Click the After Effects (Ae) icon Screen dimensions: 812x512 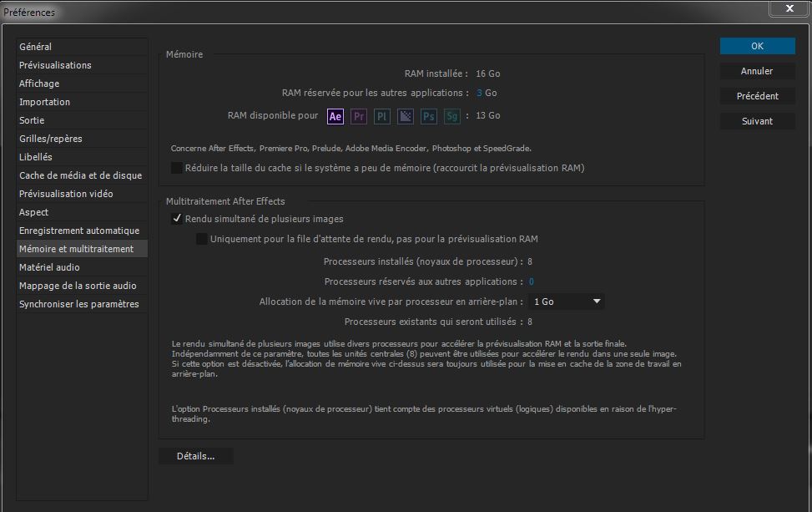coord(335,116)
